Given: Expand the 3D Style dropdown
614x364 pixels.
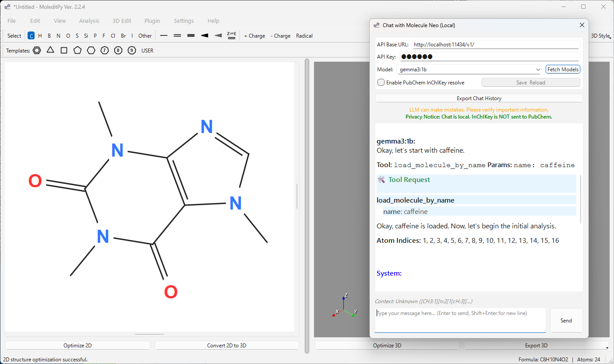Looking at the screenshot, I should 601,36.
